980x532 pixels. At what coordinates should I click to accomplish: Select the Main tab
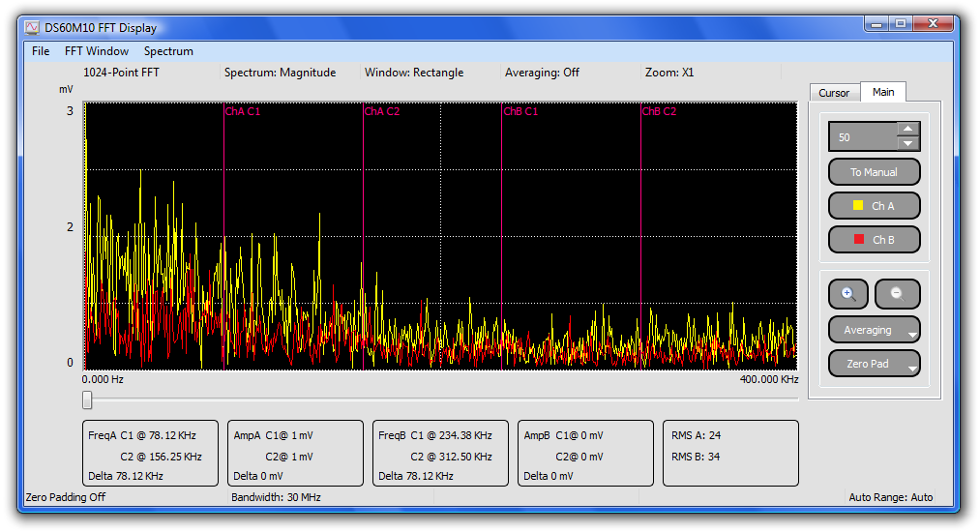point(883,92)
